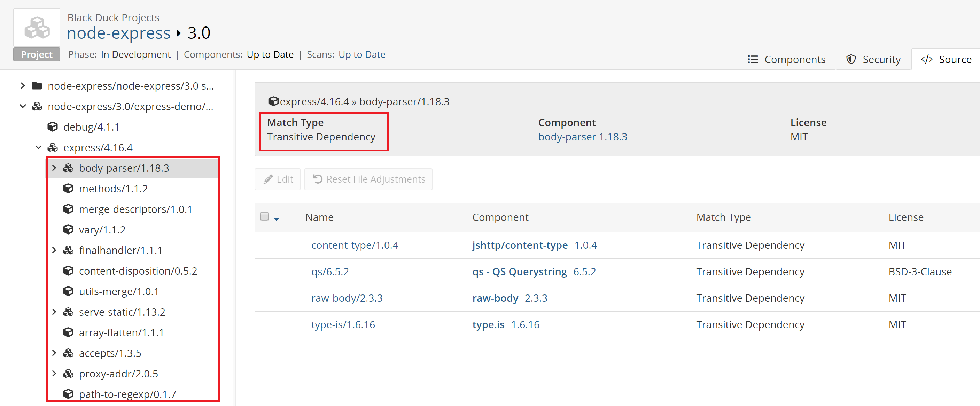Open the node-express project link
The image size is (980, 406).
(x=119, y=33)
